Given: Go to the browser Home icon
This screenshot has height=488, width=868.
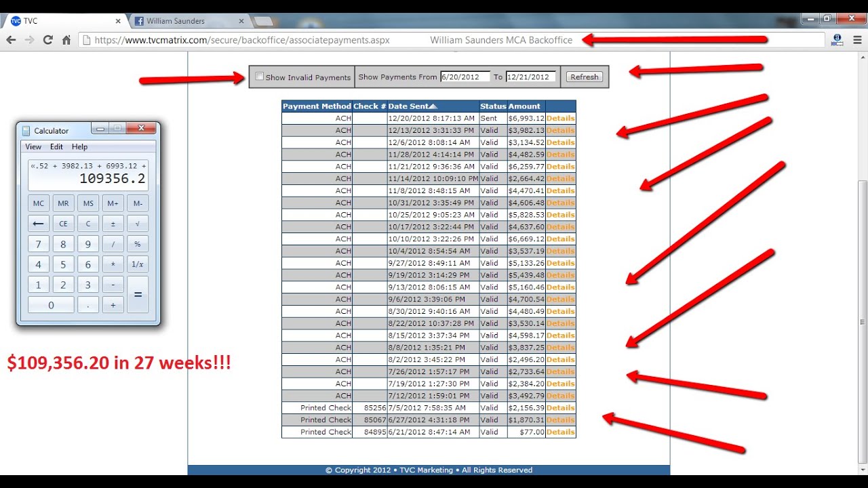Looking at the screenshot, I should [x=66, y=40].
